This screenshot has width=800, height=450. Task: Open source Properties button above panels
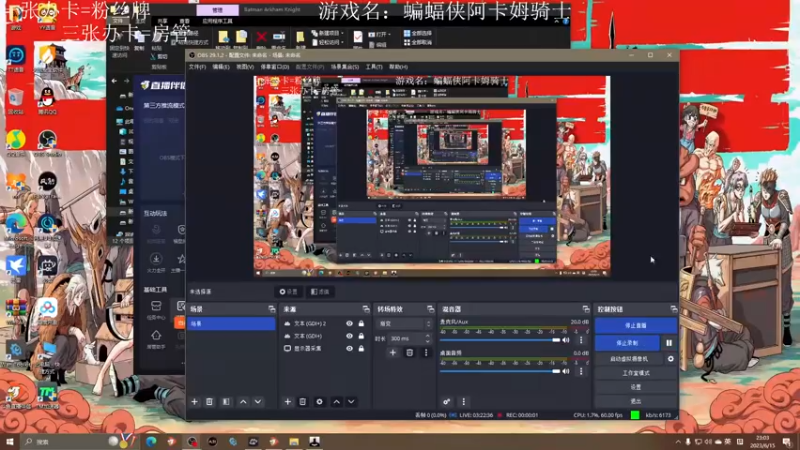point(289,292)
